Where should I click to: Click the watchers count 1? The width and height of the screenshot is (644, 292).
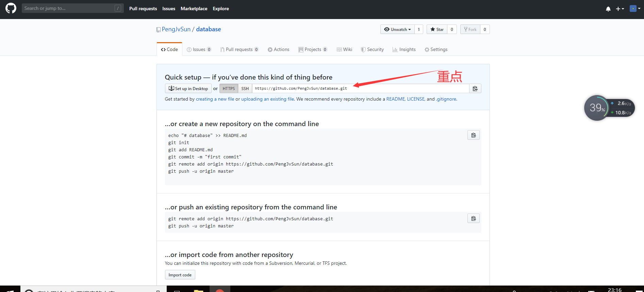click(419, 29)
